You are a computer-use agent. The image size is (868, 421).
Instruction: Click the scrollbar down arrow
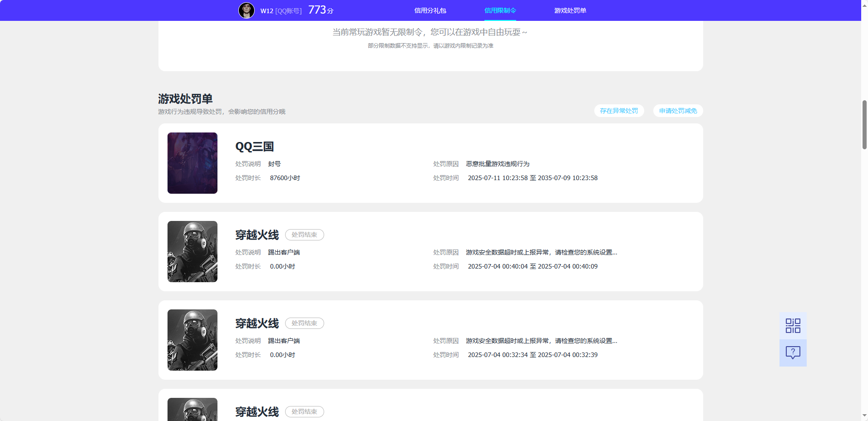click(864, 416)
